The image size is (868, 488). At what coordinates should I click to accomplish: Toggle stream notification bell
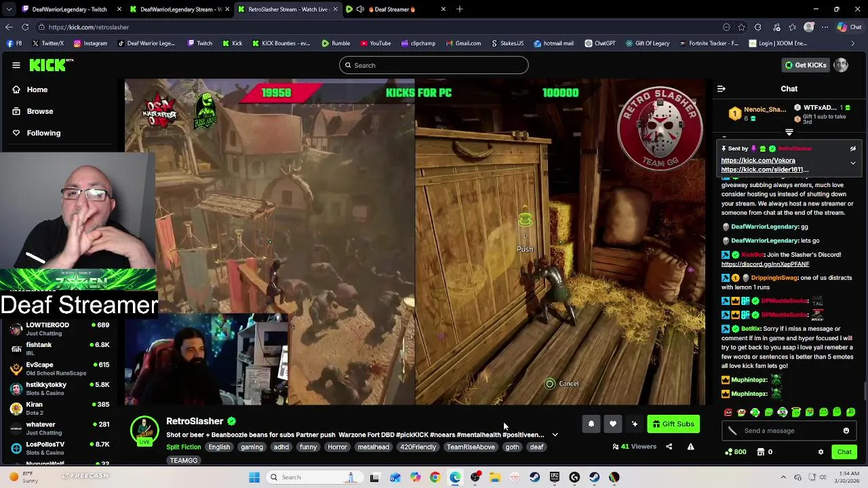point(591,424)
